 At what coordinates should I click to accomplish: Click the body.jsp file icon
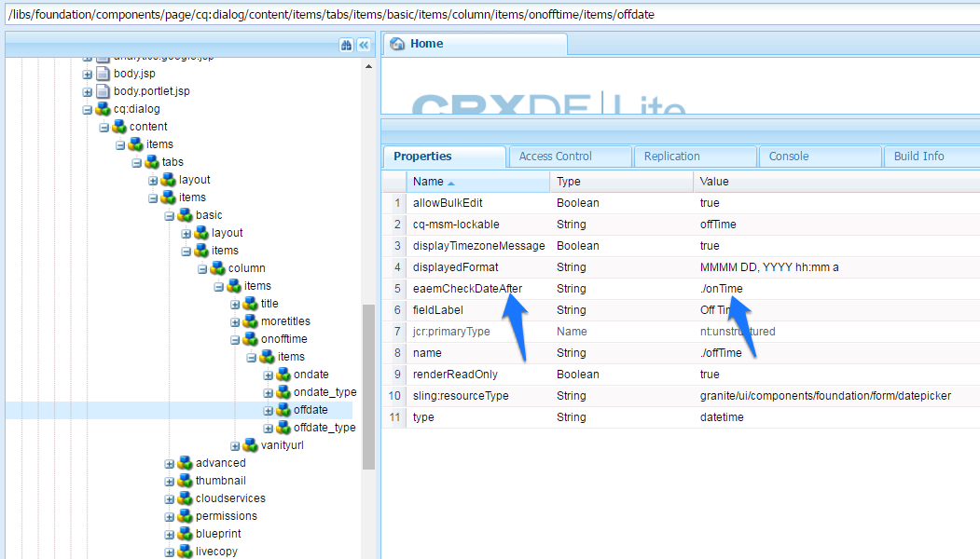click(104, 74)
